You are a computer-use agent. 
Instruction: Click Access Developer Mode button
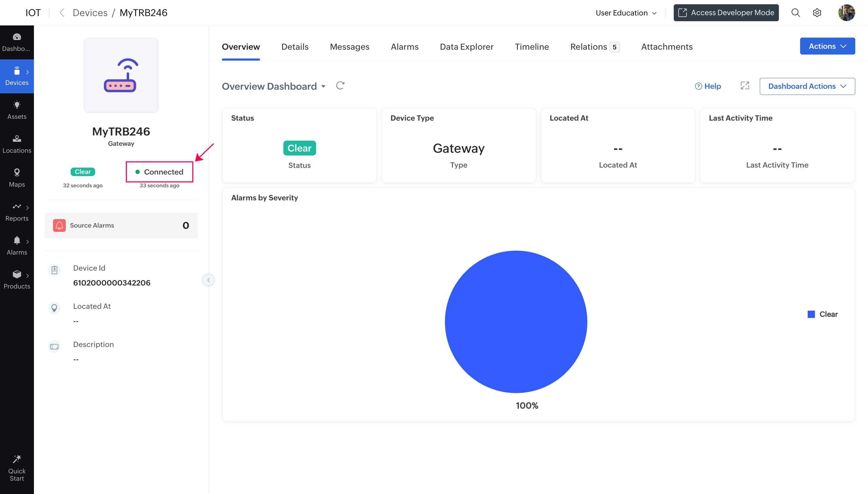[726, 13]
